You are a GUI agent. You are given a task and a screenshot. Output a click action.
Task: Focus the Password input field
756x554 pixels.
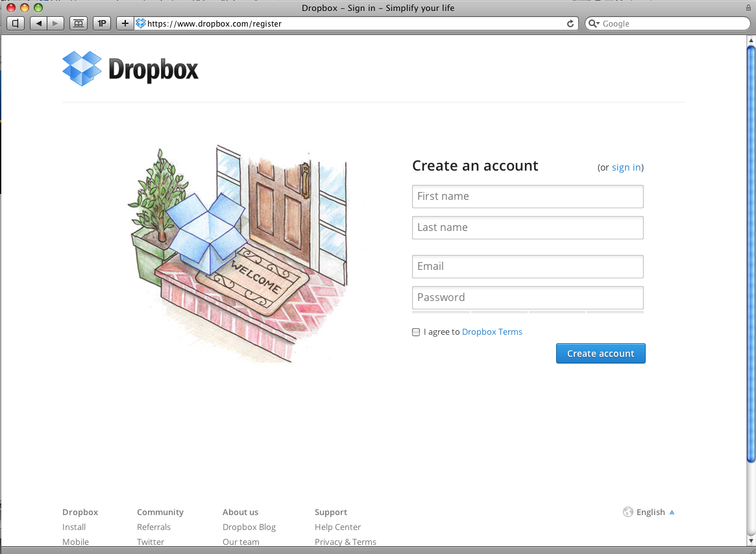pyautogui.click(x=528, y=298)
